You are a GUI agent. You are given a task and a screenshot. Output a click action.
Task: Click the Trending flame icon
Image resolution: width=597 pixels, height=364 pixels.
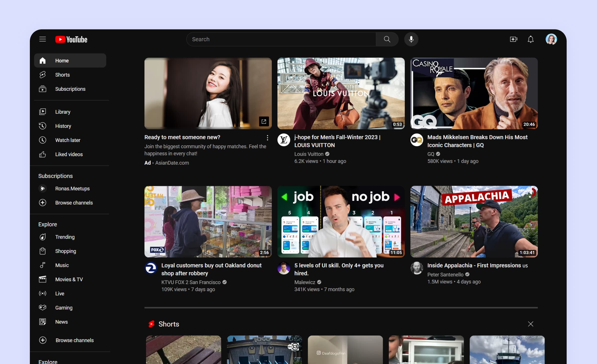43,237
